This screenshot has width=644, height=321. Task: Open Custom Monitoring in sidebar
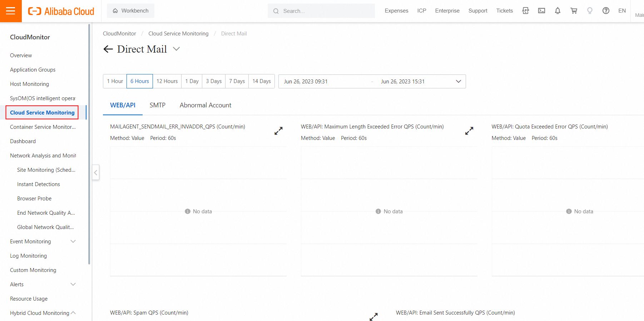pyautogui.click(x=33, y=270)
